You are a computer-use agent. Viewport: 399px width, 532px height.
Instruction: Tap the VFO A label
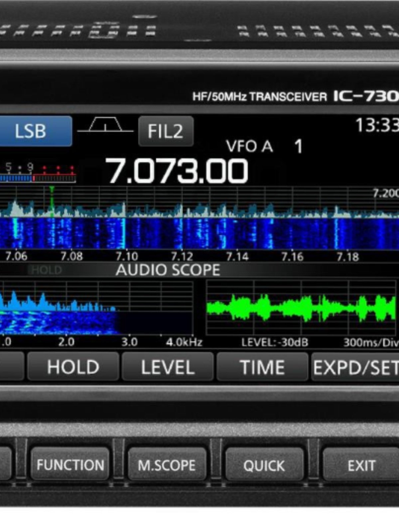249,146
